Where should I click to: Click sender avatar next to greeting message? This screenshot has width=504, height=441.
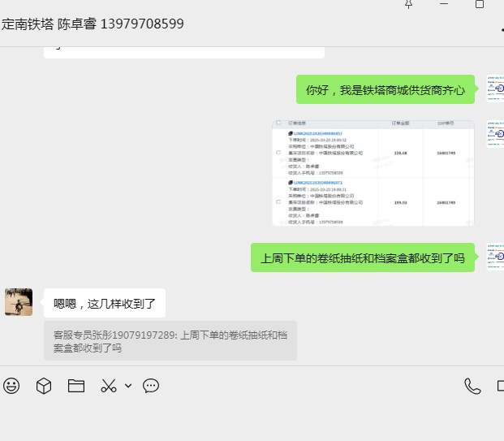[x=495, y=89]
